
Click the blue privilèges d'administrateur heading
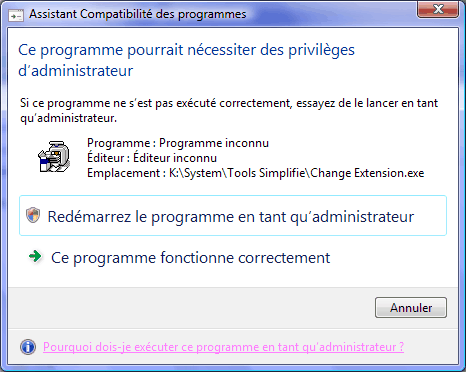click(x=186, y=60)
